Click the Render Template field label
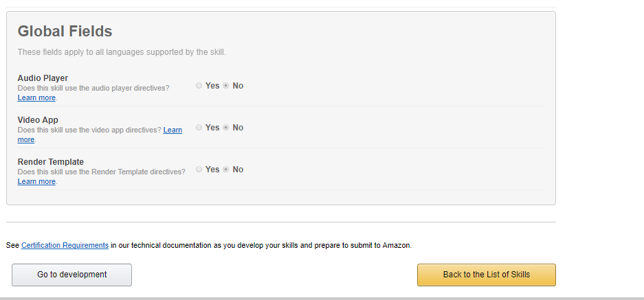Screen dimensions: 644x300 pos(50,162)
